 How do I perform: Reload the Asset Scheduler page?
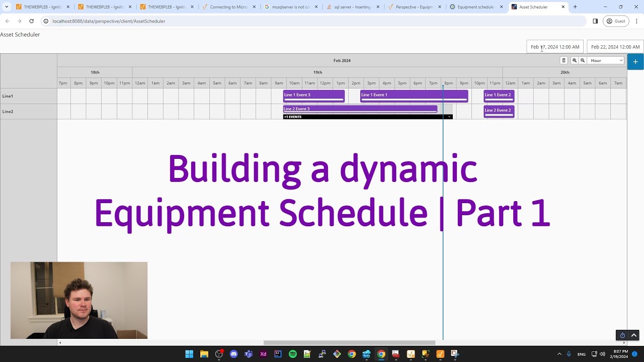coord(31,21)
